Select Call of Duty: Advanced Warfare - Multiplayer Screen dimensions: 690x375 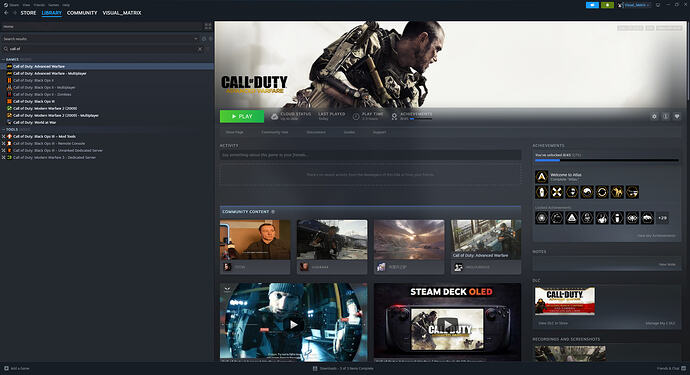coord(50,74)
